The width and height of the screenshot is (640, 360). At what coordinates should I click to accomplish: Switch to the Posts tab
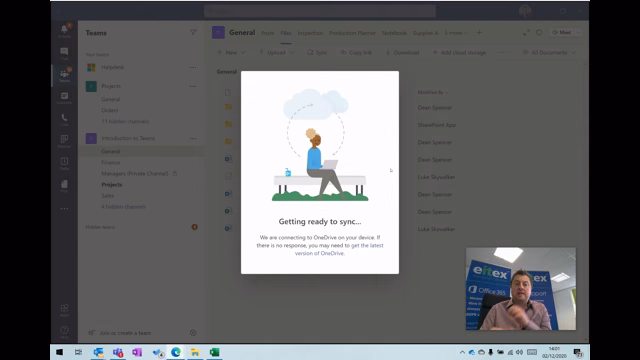pyautogui.click(x=268, y=33)
